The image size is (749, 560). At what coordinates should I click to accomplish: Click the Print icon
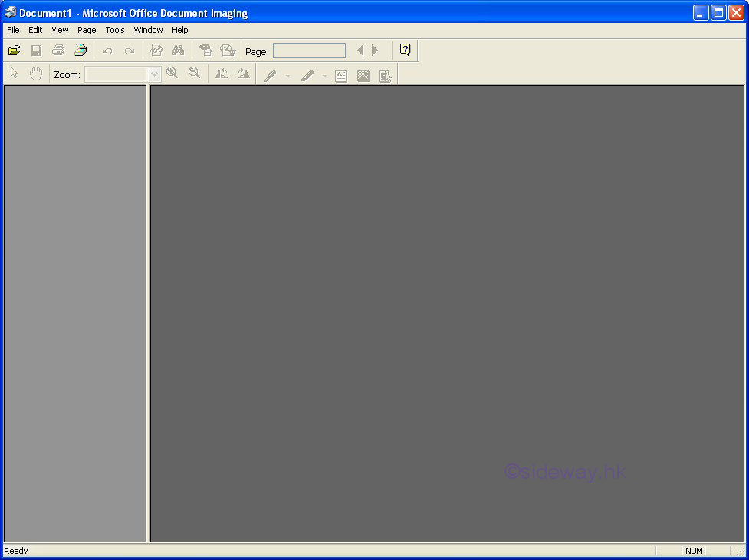tap(57, 50)
